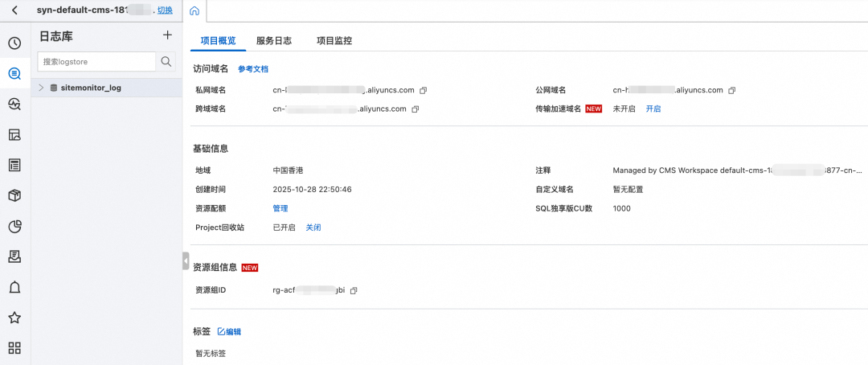
Task: Collapse the logstore side panel handle
Action: pyautogui.click(x=186, y=260)
